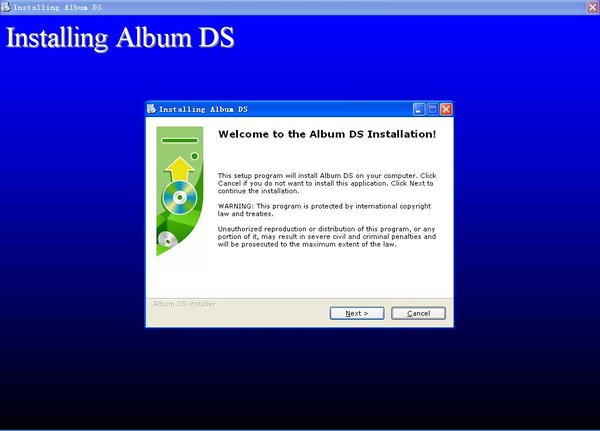Click the disabled maximize button in dialog
This screenshot has width=600, height=431.
click(x=432, y=109)
